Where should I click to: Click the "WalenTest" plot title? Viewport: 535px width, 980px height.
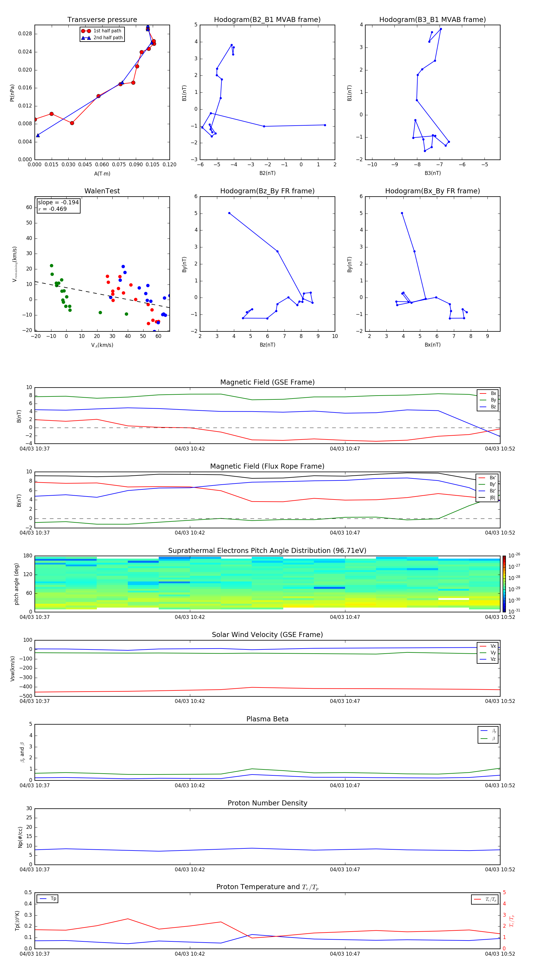pyautogui.click(x=102, y=191)
